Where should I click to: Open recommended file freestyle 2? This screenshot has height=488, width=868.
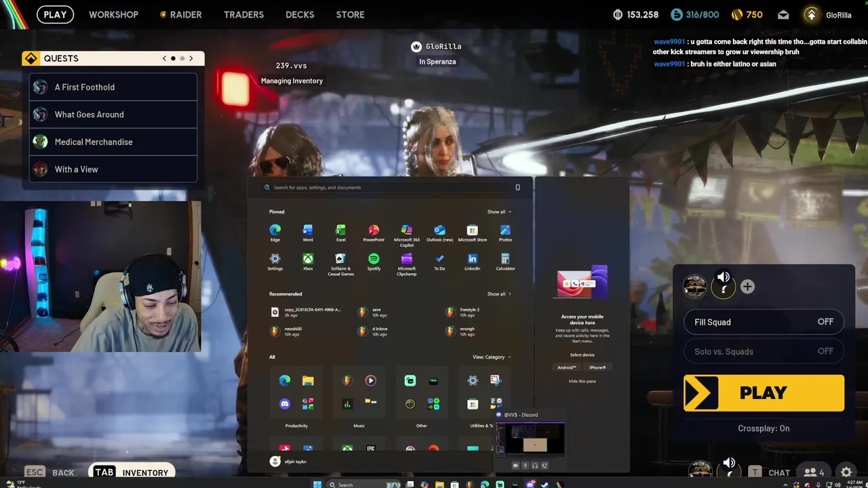click(x=462, y=312)
